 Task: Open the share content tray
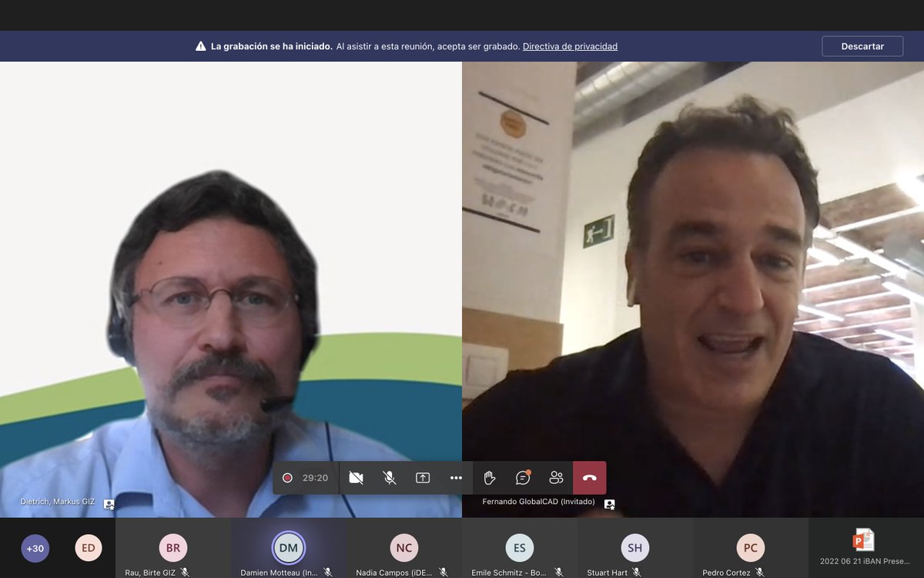[x=423, y=477]
